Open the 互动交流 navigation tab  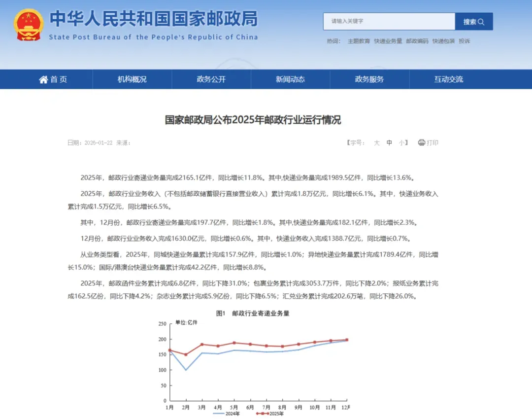tap(449, 79)
